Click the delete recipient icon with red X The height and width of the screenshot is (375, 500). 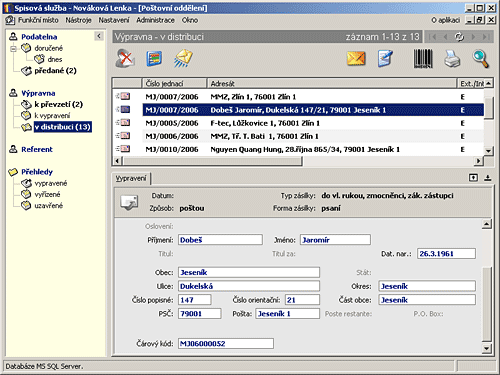click(125, 58)
